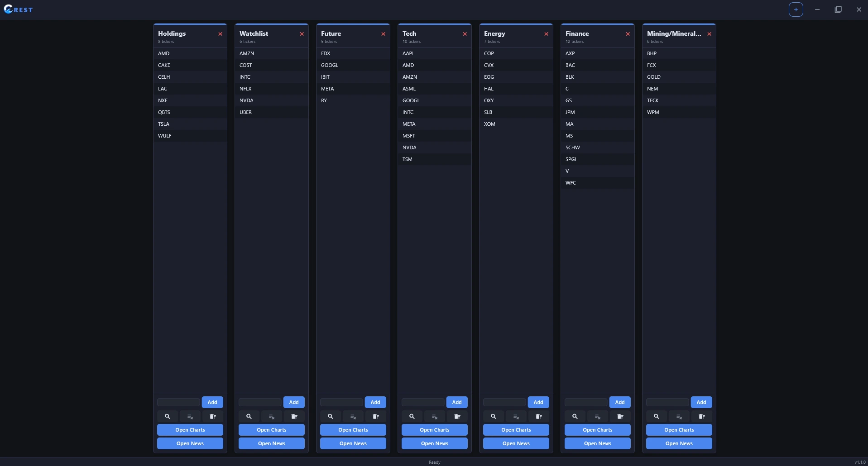The height and width of the screenshot is (466, 868).
Task: Open Charts for the Energy list
Action: [x=516, y=430]
